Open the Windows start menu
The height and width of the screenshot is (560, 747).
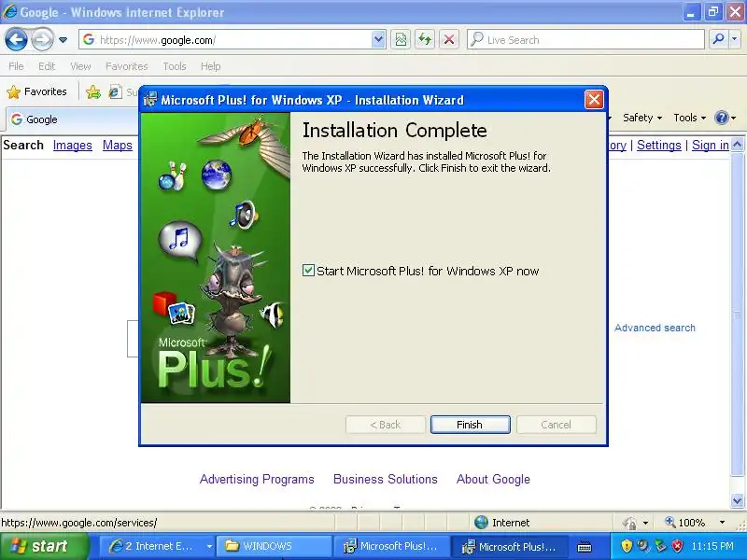tap(44, 546)
